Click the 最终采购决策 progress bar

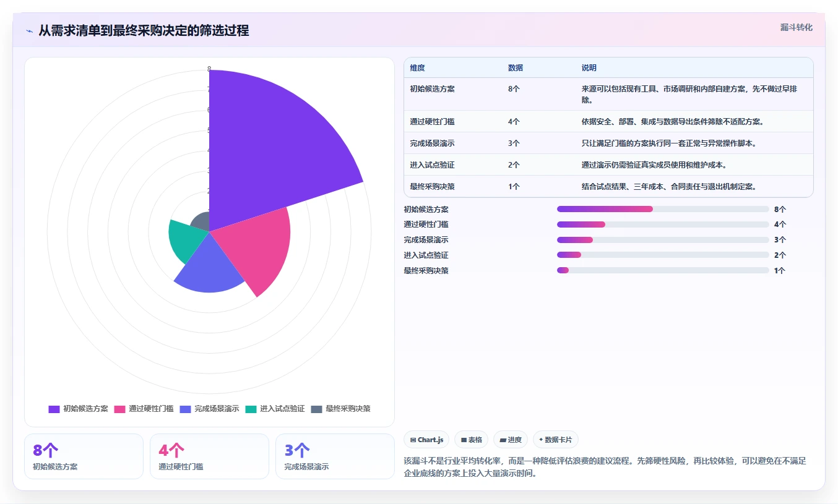pos(663,270)
